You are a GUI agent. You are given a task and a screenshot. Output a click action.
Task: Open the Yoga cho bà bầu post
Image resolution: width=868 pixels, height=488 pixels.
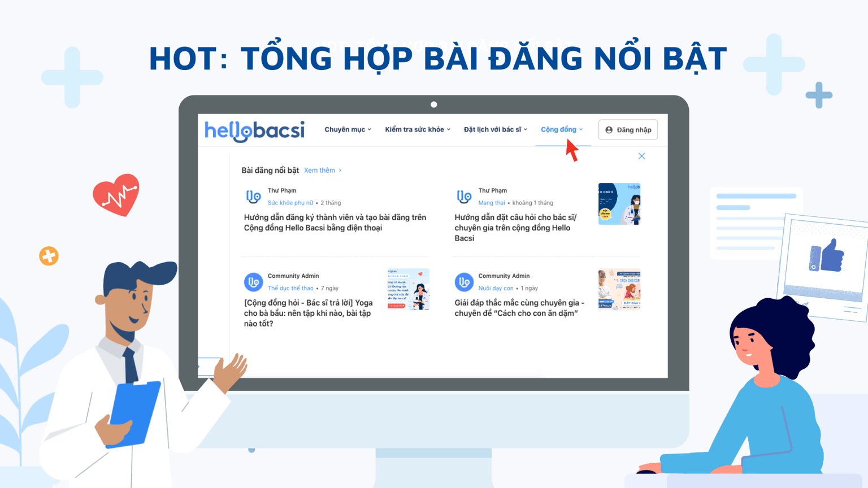click(309, 313)
